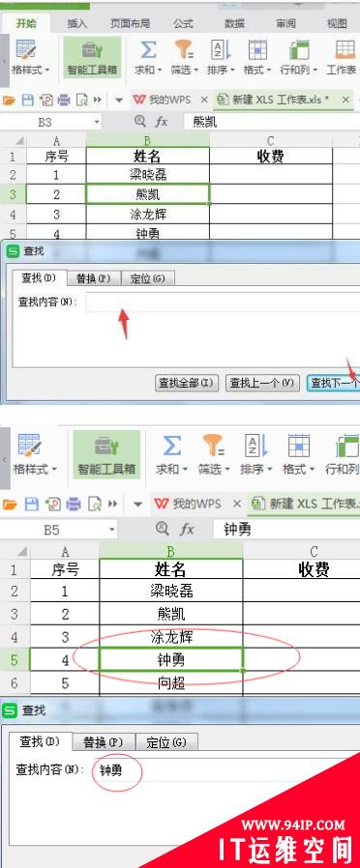Click the printer icon in the B3 window
Screen dimensions: 360x868
[64, 101]
